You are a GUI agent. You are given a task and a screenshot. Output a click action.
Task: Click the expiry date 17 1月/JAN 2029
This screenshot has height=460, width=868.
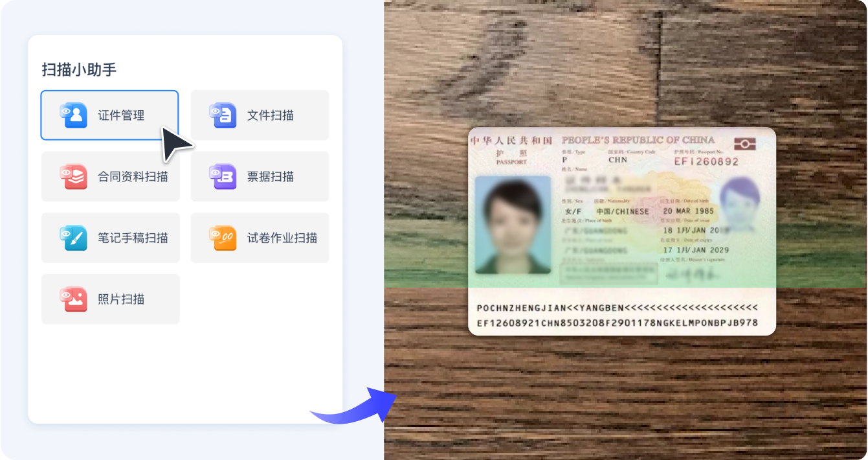click(696, 250)
